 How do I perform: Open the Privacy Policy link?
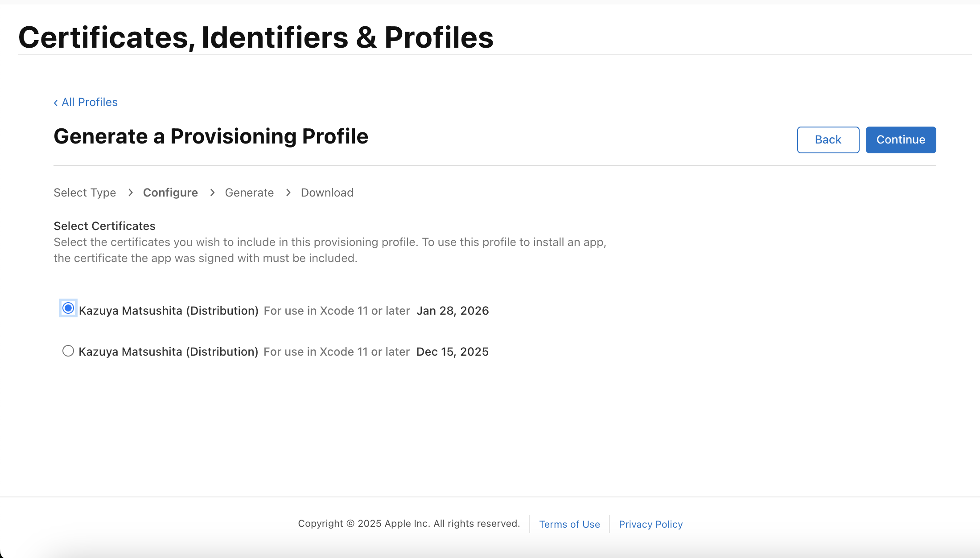pyautogui.click(x=651, y=524)
